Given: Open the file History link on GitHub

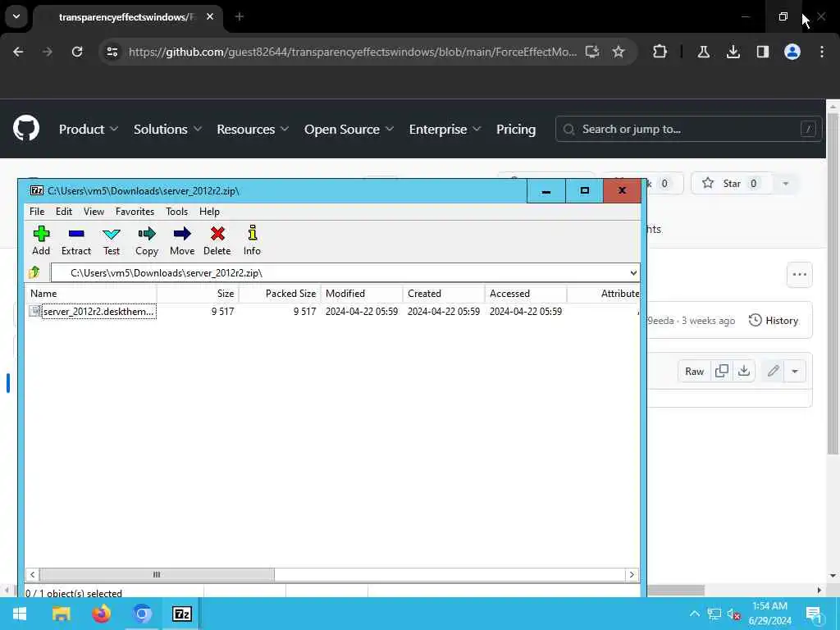Looking at the screenshot, I should point(774,321).
